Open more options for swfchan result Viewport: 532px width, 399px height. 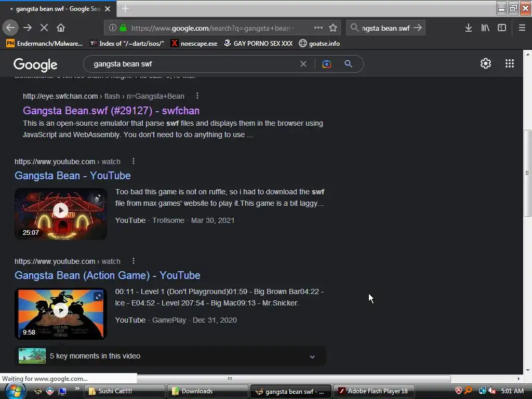pyautogui.click(x=197, y=96)
